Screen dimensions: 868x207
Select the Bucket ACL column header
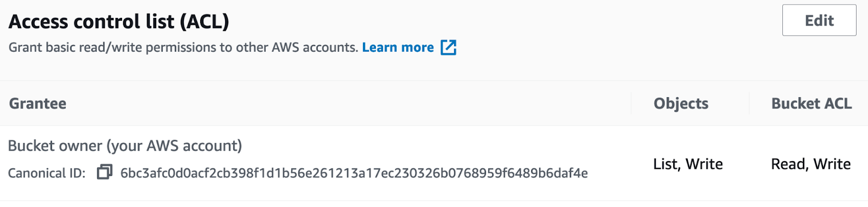pos(812,103)
